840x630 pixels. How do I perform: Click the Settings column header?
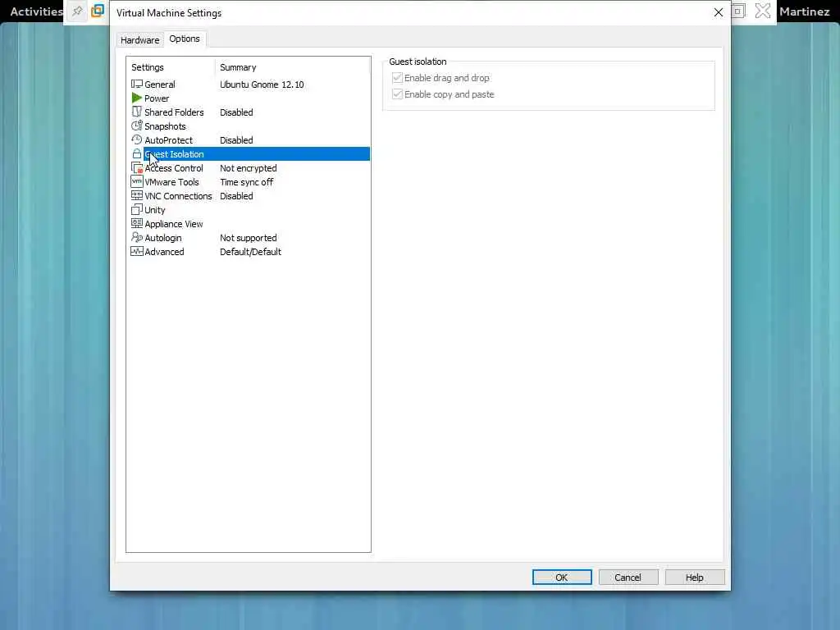pyautogui.click(x=148, y=67)
